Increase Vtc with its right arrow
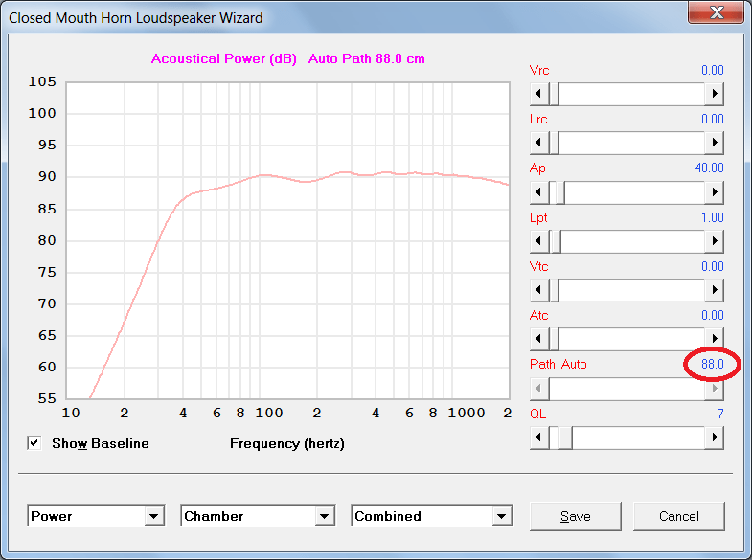Screen dimensions: 752x560 coord(714,290)
